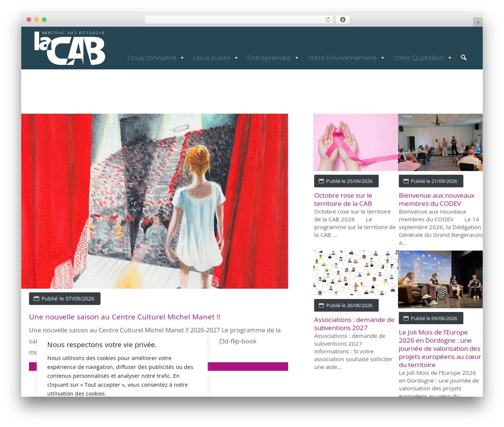Click cookie text mentioning Tout accepter
Screen dimensions: 504x427
tap(120, 376)
